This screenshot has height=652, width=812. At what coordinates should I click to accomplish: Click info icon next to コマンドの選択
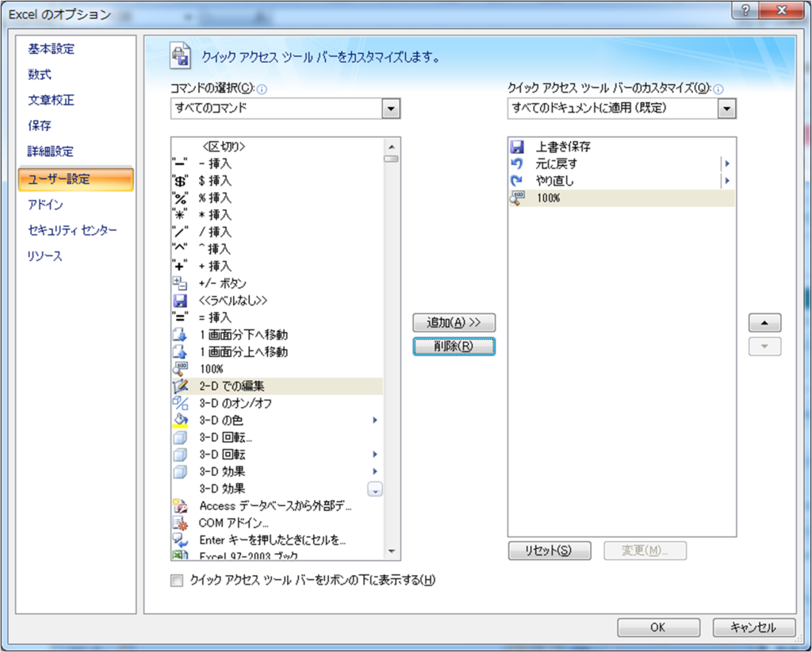pyautogui.click(x=262, y=89)
